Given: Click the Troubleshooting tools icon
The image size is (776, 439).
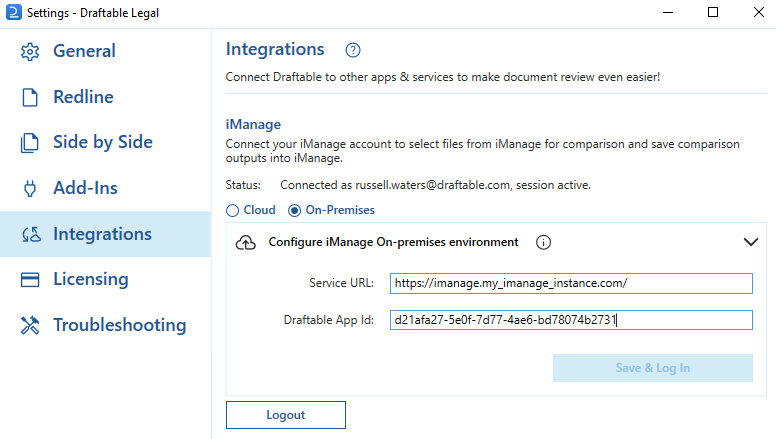Looking at the screenshot, I should pyautogui.click(x=30, y=325).
